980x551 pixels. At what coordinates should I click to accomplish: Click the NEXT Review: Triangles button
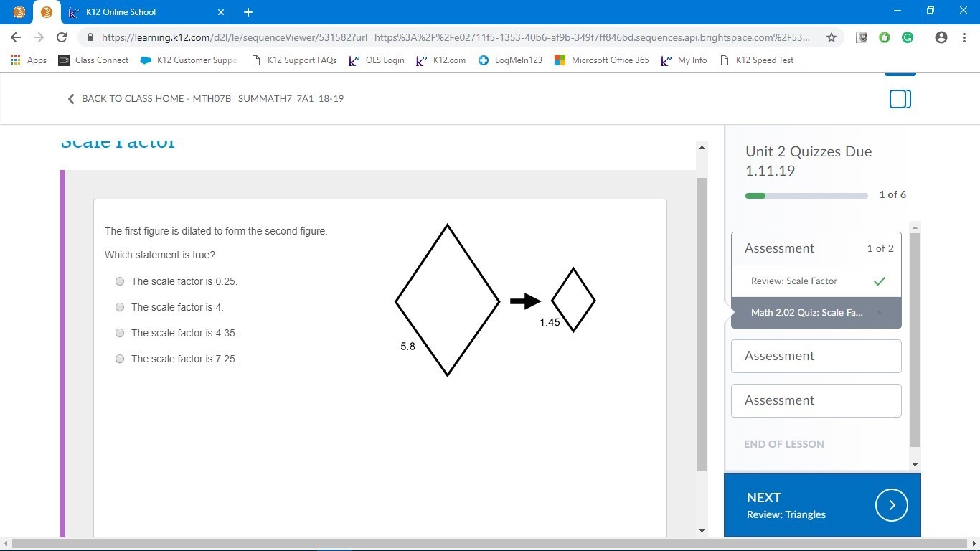(x=822, y=505)
